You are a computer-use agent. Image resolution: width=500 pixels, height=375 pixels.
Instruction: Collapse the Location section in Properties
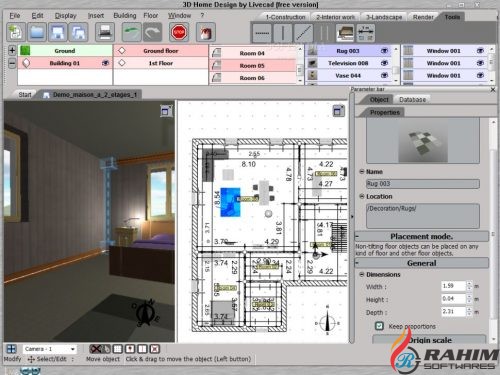362,196
